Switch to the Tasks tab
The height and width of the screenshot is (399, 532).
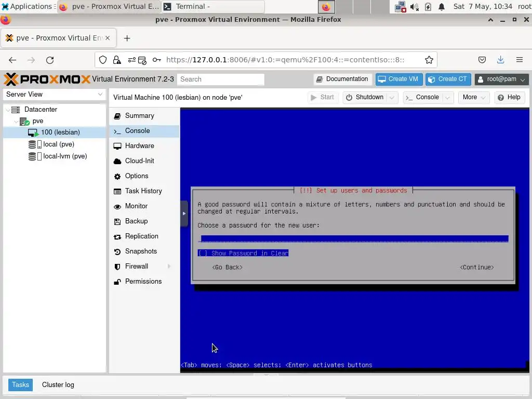coord(20,385)
